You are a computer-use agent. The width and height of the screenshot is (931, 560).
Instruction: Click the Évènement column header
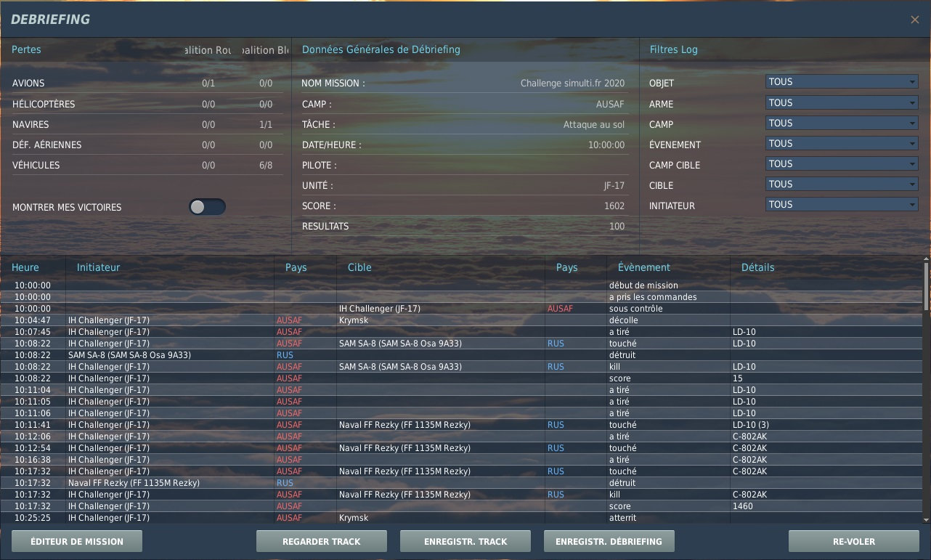(643, 267)
